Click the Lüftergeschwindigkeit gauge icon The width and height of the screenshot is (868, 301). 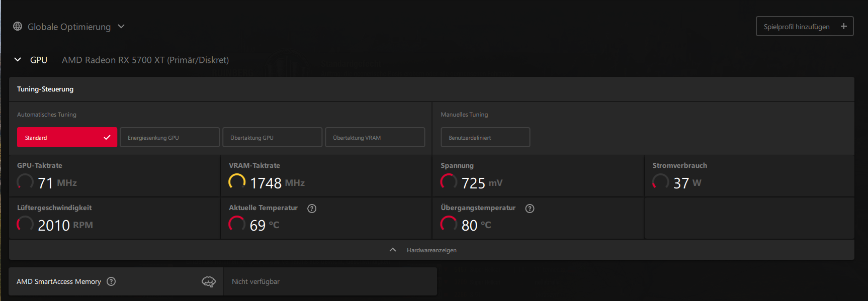coord(25,224)
